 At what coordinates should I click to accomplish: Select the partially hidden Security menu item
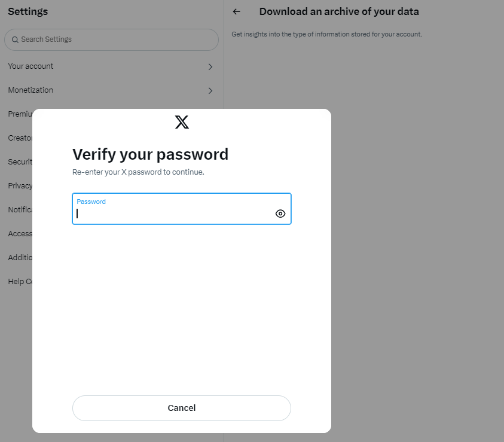20,162
